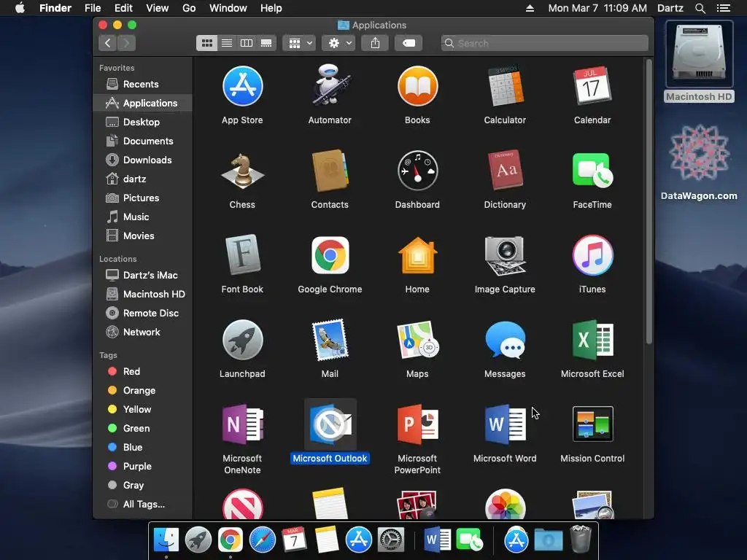Select the Home app icon
This screenshot has width=747, height=560.
[417, 255]
